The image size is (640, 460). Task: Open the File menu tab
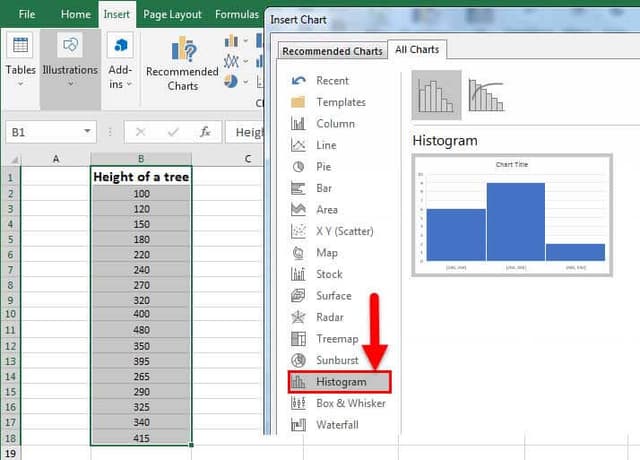point(27,15)
